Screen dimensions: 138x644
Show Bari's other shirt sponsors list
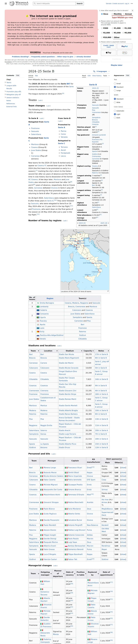(x=123, y=468)
